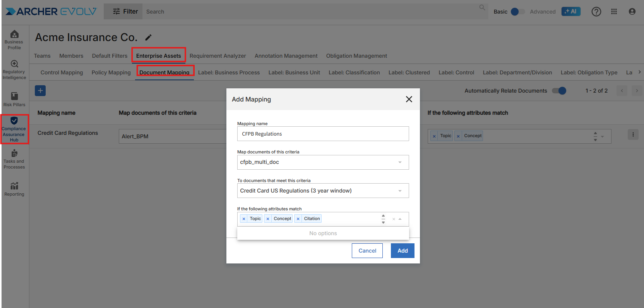Toggle Automatically Relate Documents switch
This screenshot has height=308, width=644.
click(x=559, y=91)
